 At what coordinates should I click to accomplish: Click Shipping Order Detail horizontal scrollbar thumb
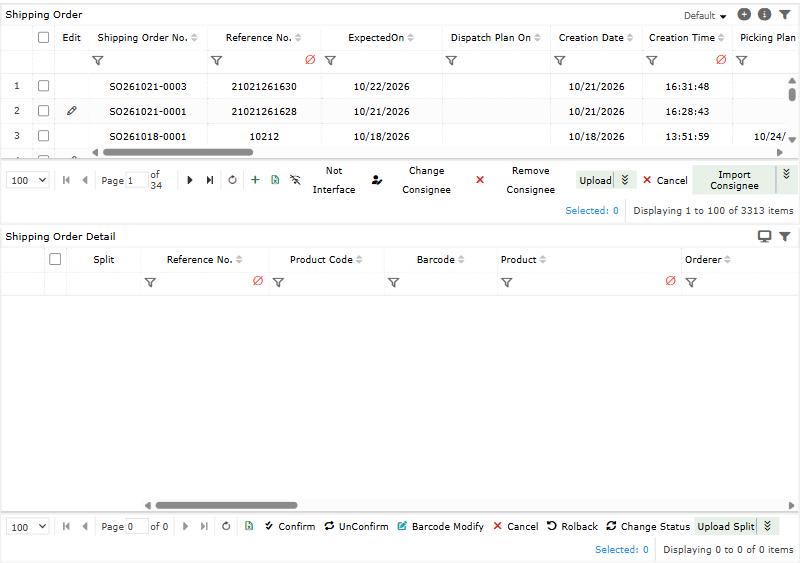pos(227,505)
